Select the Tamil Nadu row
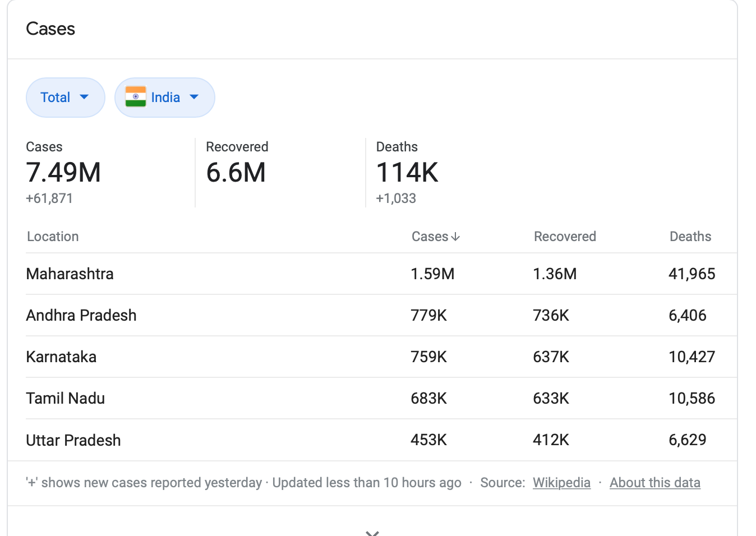Viewport: 756px width, 536px height. click(381, 398)
